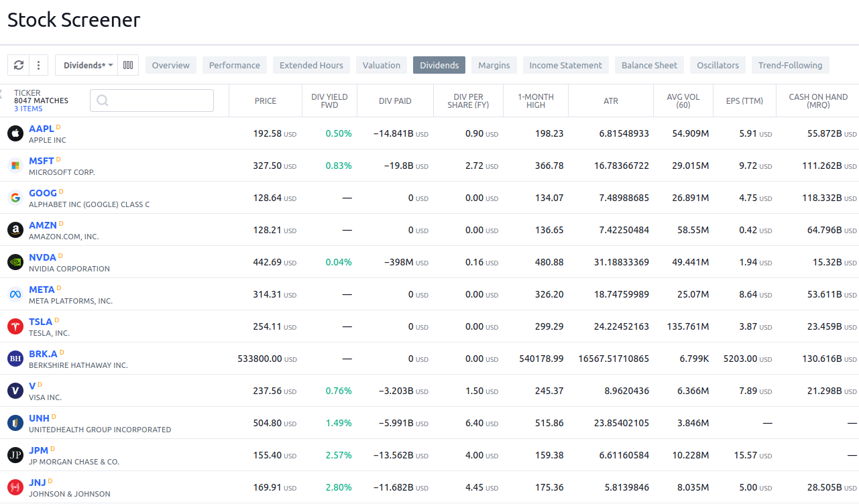Sort by CASH ON HAND (MRQ) header
The width and height of the screenshot is (859, 504).
tap(818, 101)
